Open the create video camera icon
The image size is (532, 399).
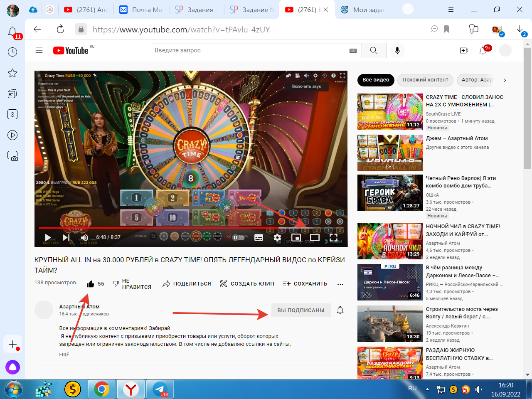coord(464,50)
